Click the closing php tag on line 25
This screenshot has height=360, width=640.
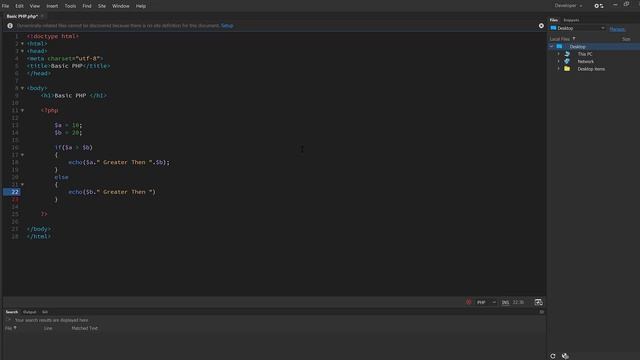pyautogui.click(x=44, y=214)
